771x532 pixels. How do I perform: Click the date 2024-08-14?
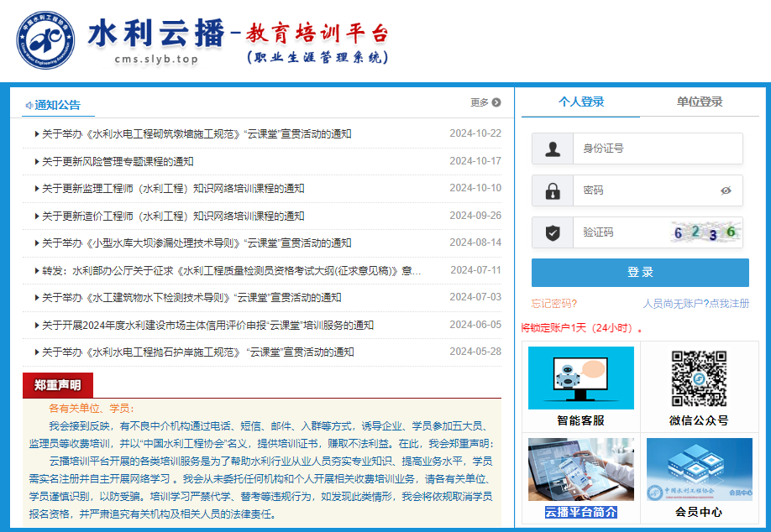pyautogui.click(x=475, y=243)
